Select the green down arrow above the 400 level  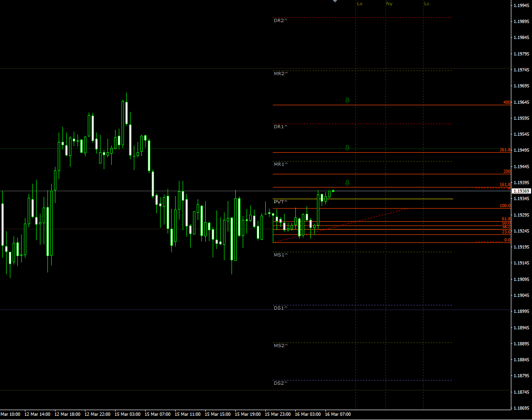click(347, 100)
